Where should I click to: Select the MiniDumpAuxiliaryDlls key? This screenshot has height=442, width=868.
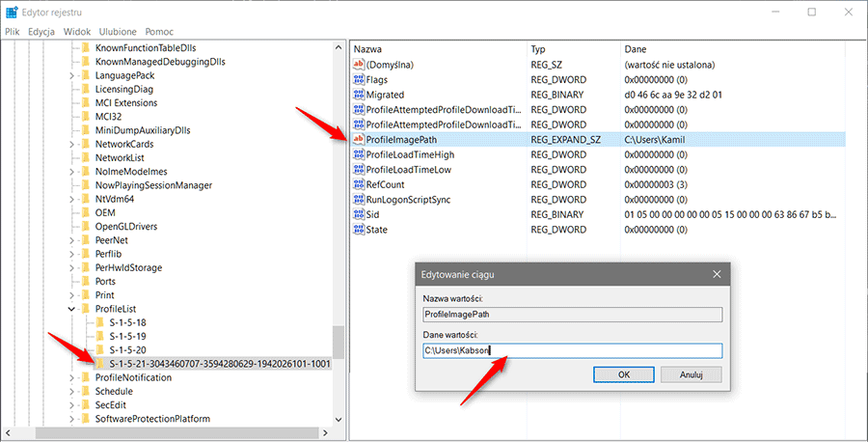click(x=143, y=130)
